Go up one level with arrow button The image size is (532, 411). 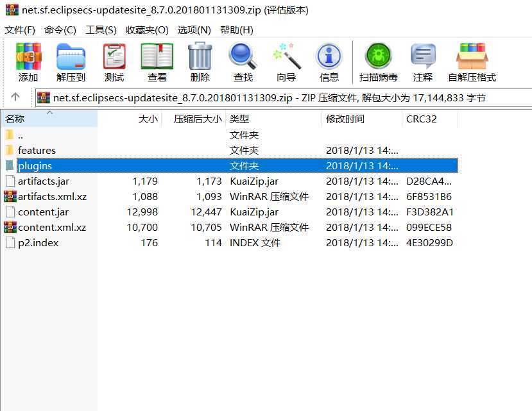pos(15,97)
